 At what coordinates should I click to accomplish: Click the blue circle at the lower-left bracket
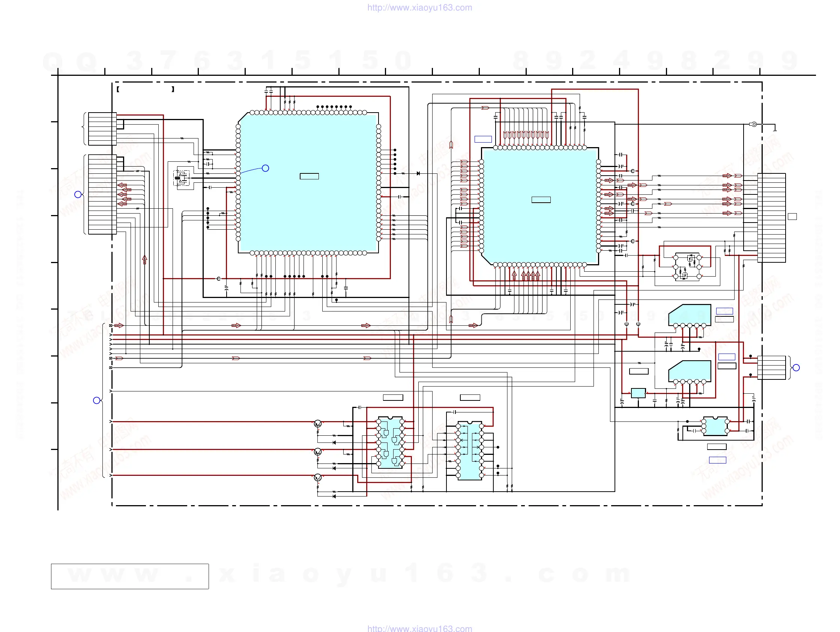point(96,400)
